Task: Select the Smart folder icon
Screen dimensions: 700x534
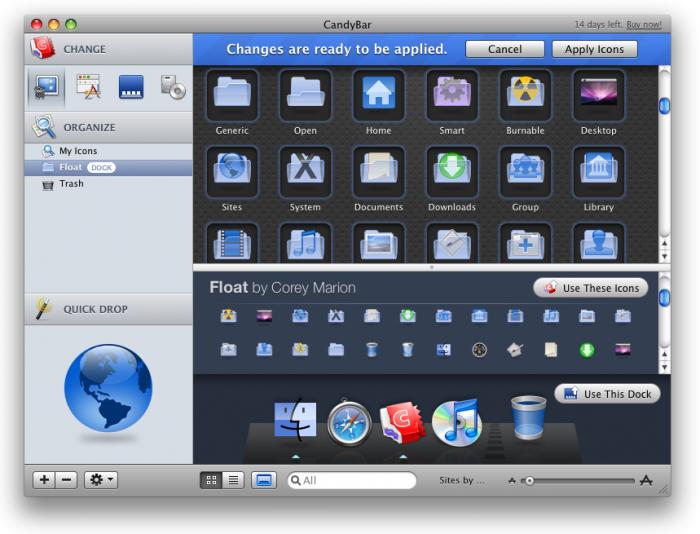Action: [452, 95]
